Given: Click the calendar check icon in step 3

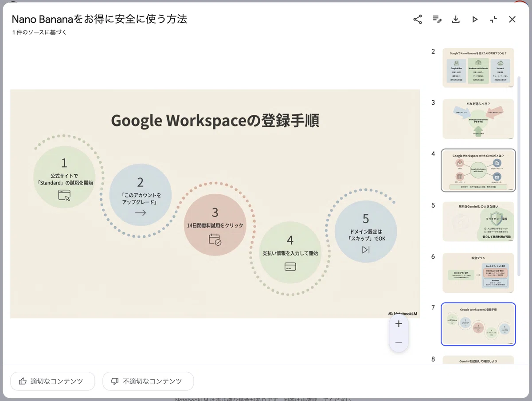Looking at the screenshot, I should click(x=215, y=240).
